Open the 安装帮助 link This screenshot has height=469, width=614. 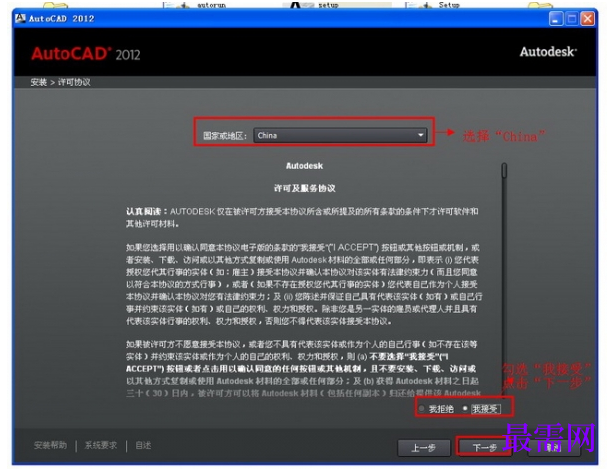(x=50, y=445)
